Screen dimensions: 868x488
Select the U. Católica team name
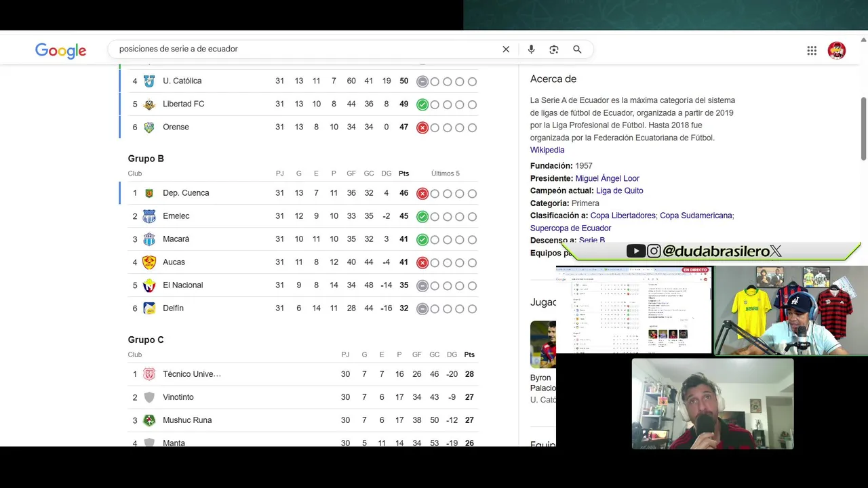point(182,81)
